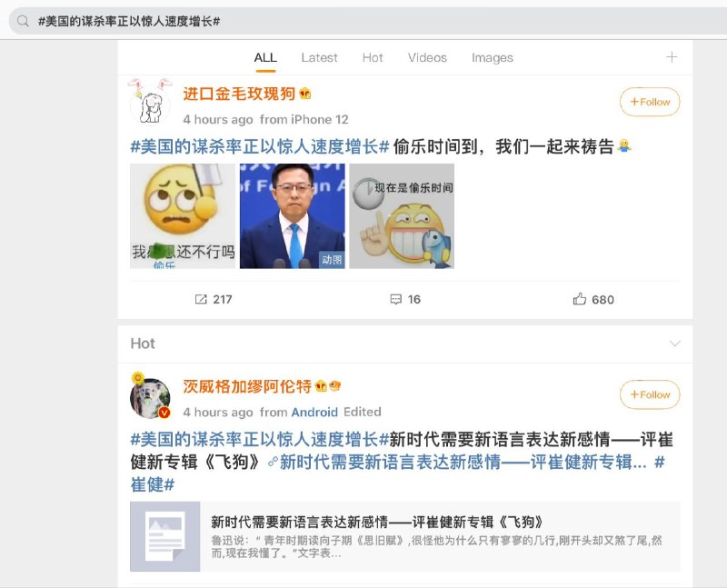Collapse the Hot section with its chevron
This screenshot has width=727, height=588.
pyautogui.click(x=676, y=344)
